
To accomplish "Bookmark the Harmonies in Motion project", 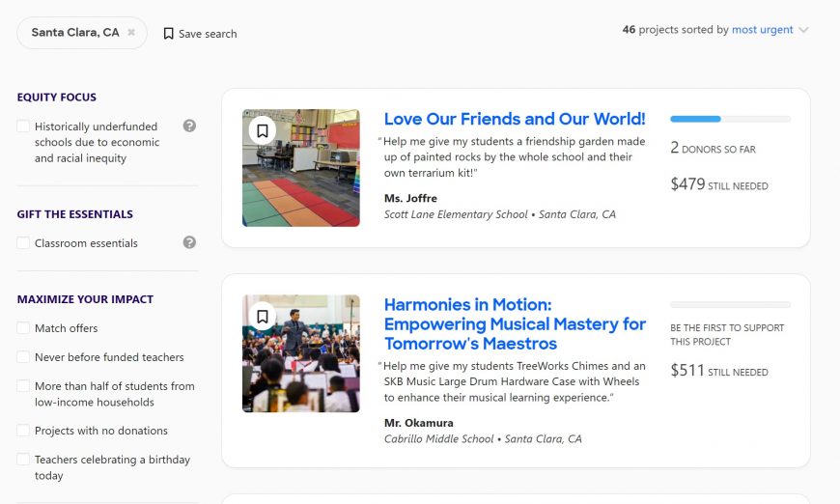I will point(263,316).
